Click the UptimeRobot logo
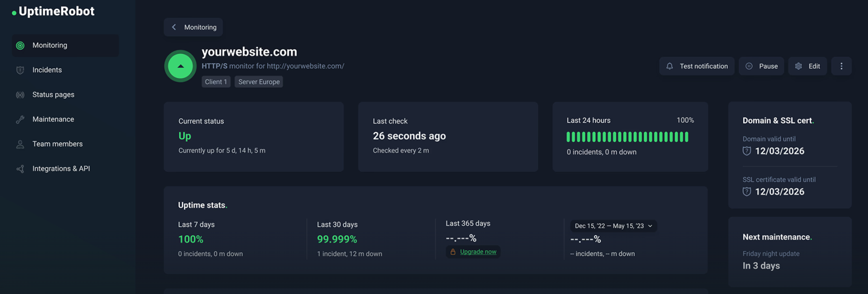The image size is (868, 294). [x=53, y=11]
